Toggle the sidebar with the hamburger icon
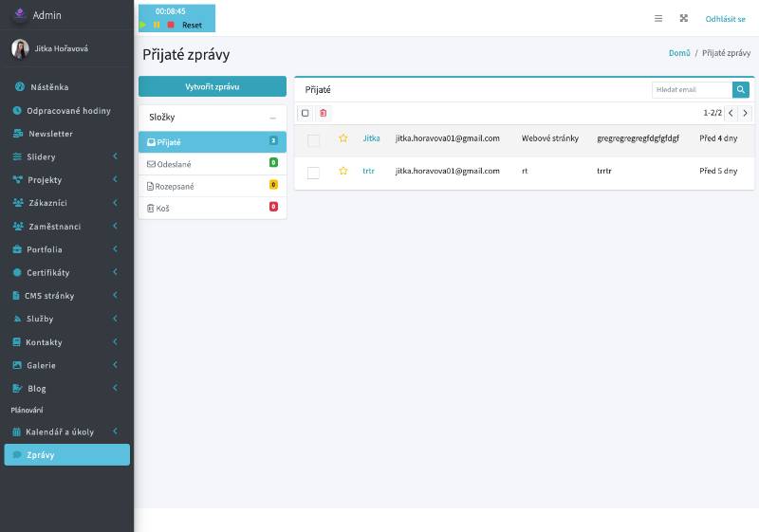Viewport: 759px width, 532px height. 658,18
